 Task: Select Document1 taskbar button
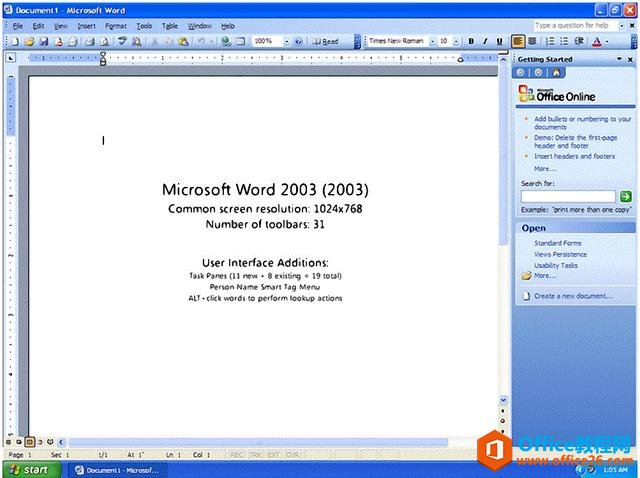[117, 470]
